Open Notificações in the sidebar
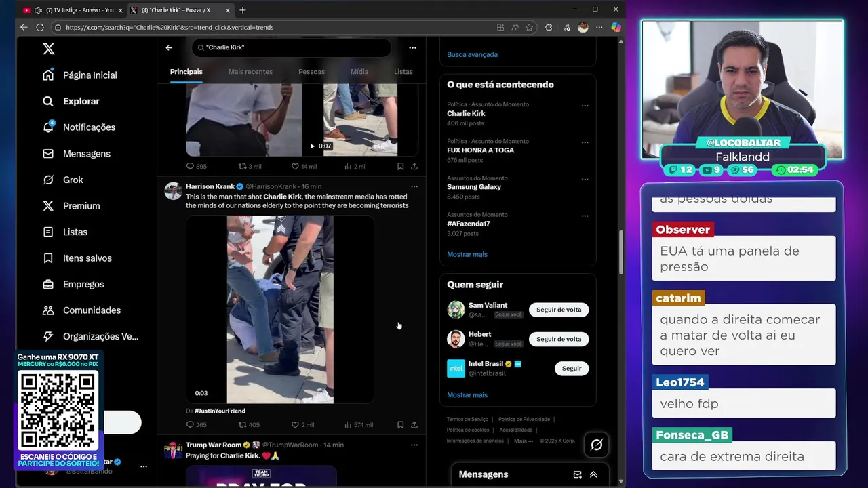Viewport: 868px width, 488px height. click(79, 127)
